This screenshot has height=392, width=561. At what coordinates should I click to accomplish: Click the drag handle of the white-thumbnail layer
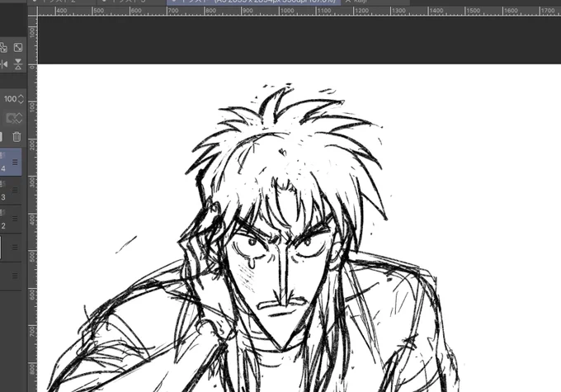click(x=15, y=247)
